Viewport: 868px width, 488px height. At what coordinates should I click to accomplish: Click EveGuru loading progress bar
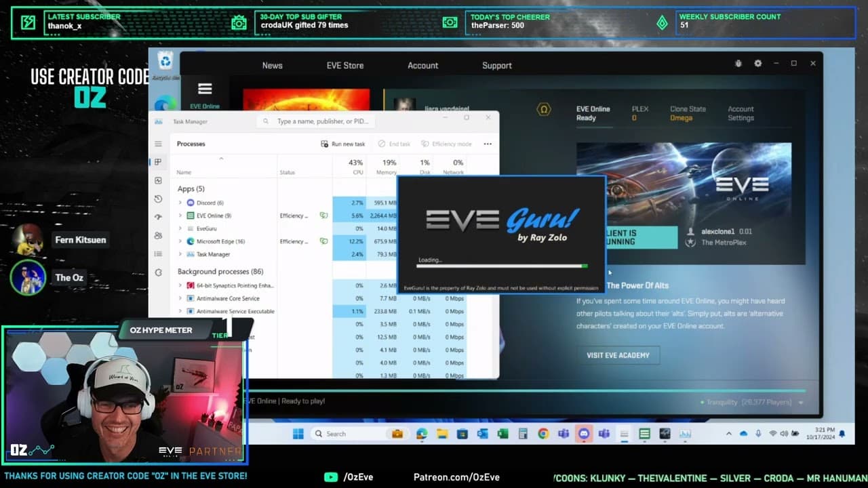click(x=502, y=266)
